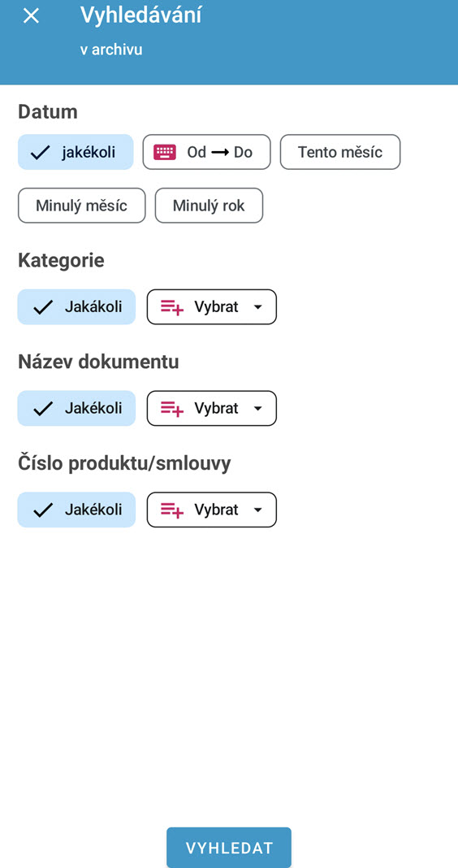
Task: Choose the Minulý rok date option
Action: click(209, 206)
